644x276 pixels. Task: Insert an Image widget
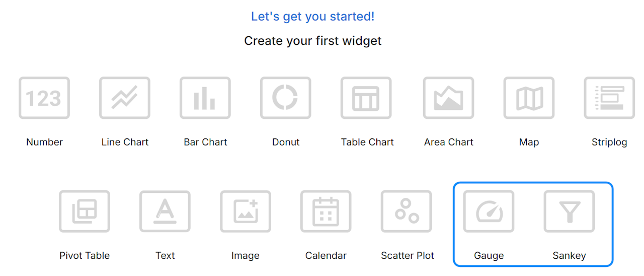click(246, 212)
